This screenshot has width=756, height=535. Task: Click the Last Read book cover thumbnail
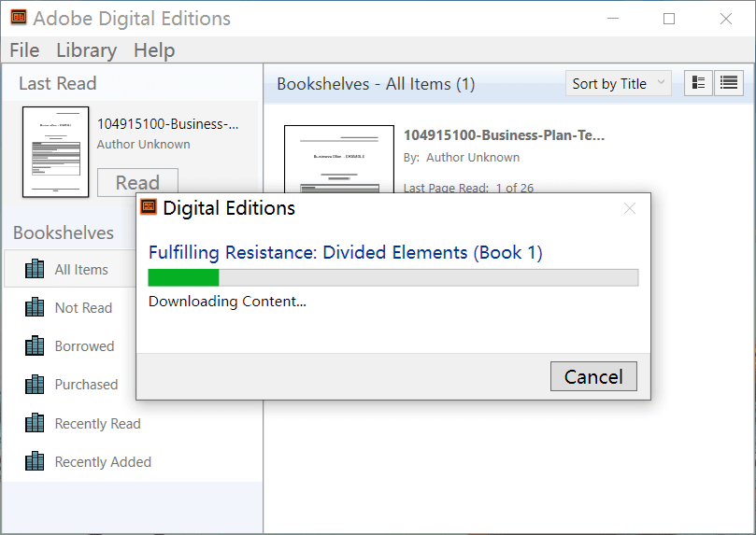pos(55,151)
